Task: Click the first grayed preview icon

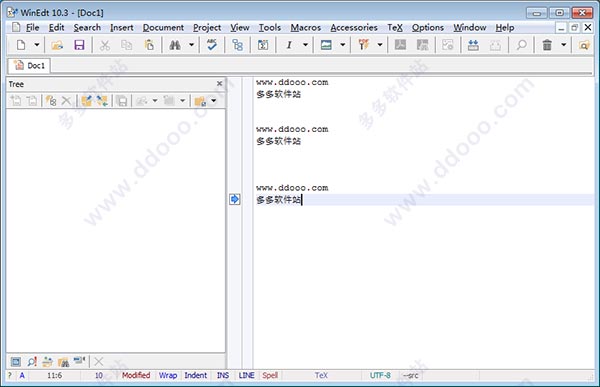Action: (400, 45)
